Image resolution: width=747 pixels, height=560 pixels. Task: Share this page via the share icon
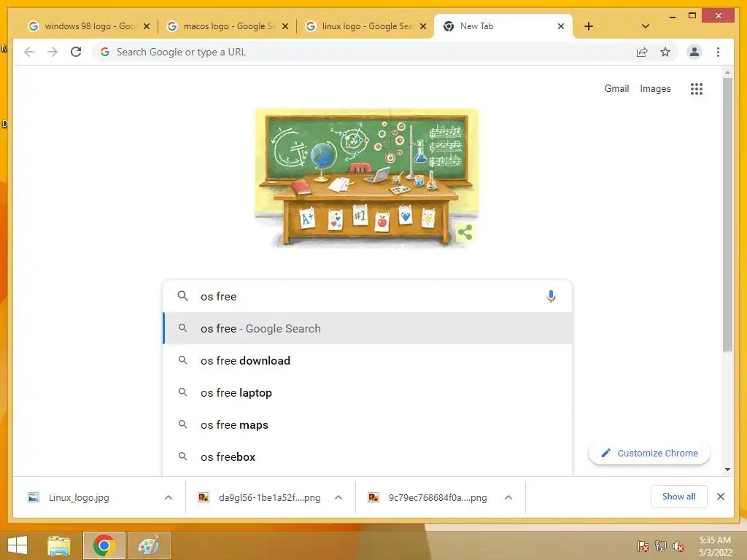click(642, 52)
